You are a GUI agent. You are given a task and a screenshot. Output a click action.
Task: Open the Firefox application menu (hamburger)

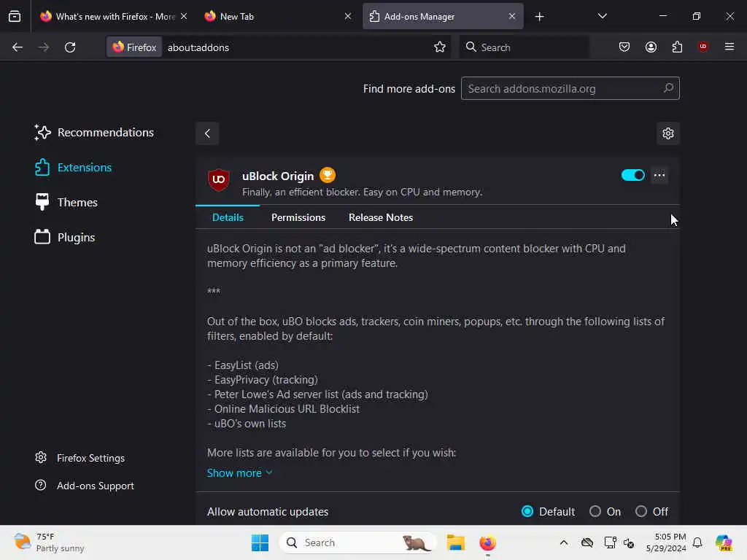coord(729,47)
